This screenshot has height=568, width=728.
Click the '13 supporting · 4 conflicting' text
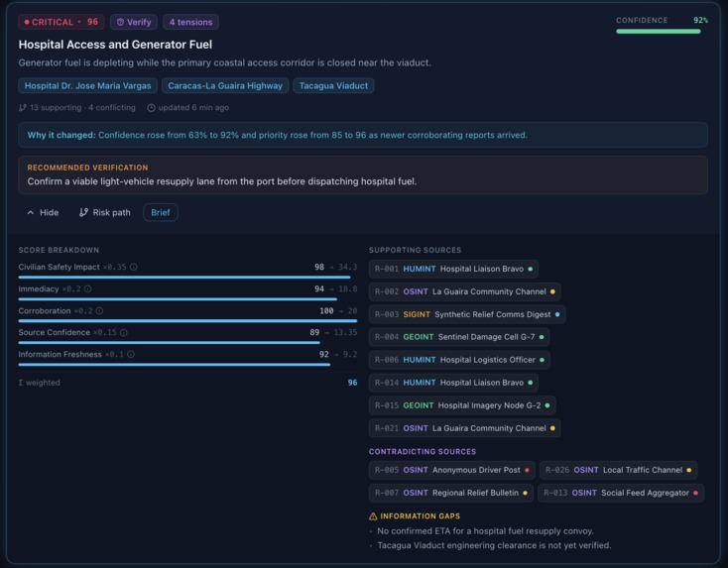82,108
